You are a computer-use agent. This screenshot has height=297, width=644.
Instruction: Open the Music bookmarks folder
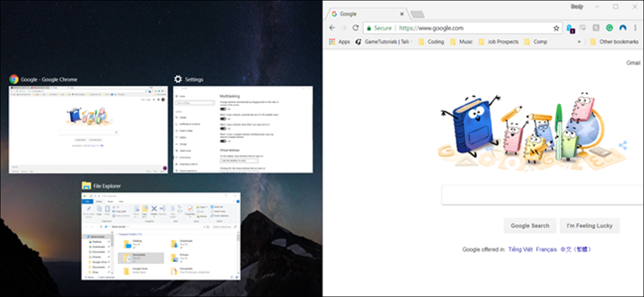click(x=462, y=41)
